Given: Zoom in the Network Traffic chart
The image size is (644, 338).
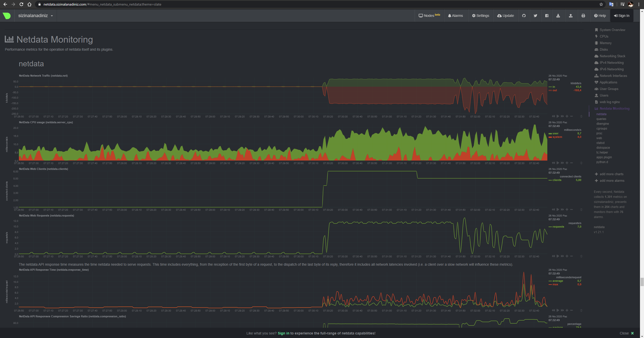Looking at the screenshot, I should click(x=567, y=116).
